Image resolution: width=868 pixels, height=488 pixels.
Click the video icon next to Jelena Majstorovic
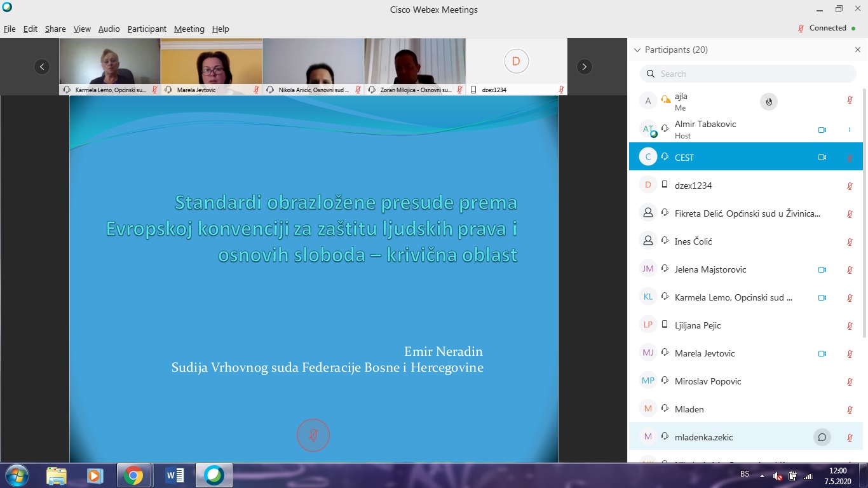tap(822, 269)
